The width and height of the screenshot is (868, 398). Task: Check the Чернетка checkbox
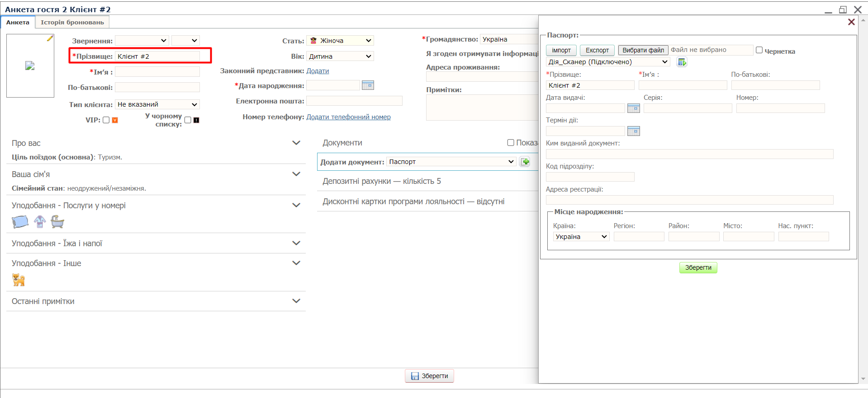(759, 50)
